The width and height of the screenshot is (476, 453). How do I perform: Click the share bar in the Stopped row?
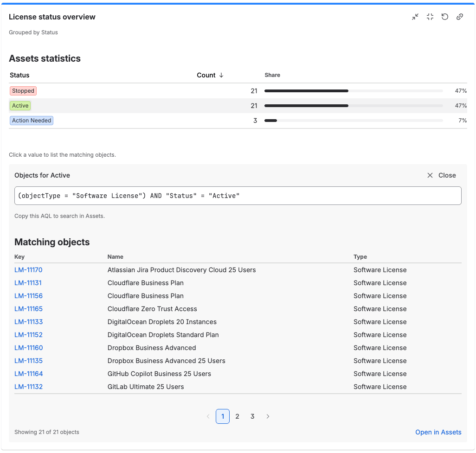coord(354,91)
